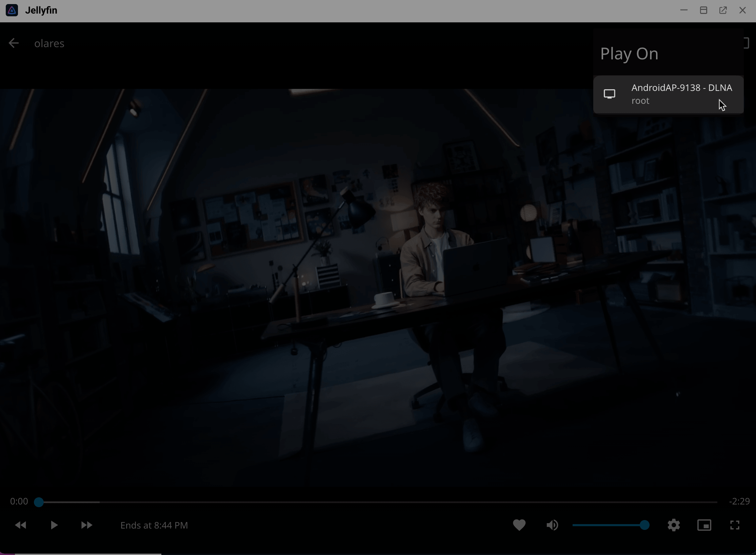Click the olares title text
Screen dimensions: 756x555
tap(49, 43)
